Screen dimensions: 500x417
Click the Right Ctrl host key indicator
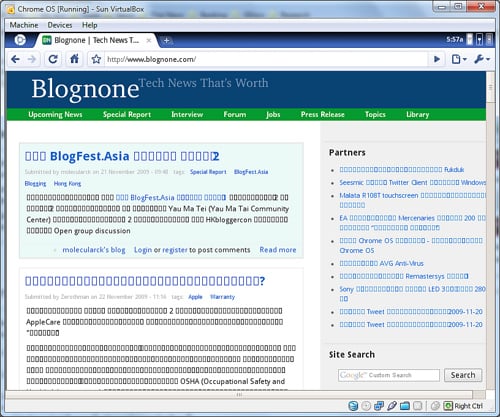coord(463,406)
